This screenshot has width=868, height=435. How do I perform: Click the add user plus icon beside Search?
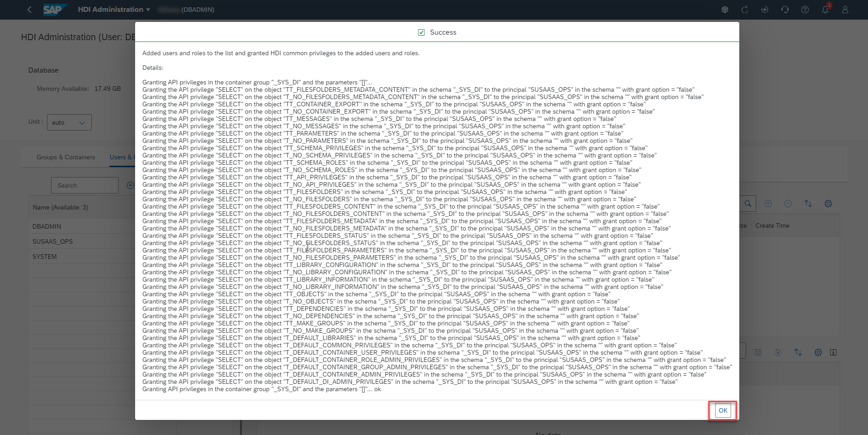(131, 185)
